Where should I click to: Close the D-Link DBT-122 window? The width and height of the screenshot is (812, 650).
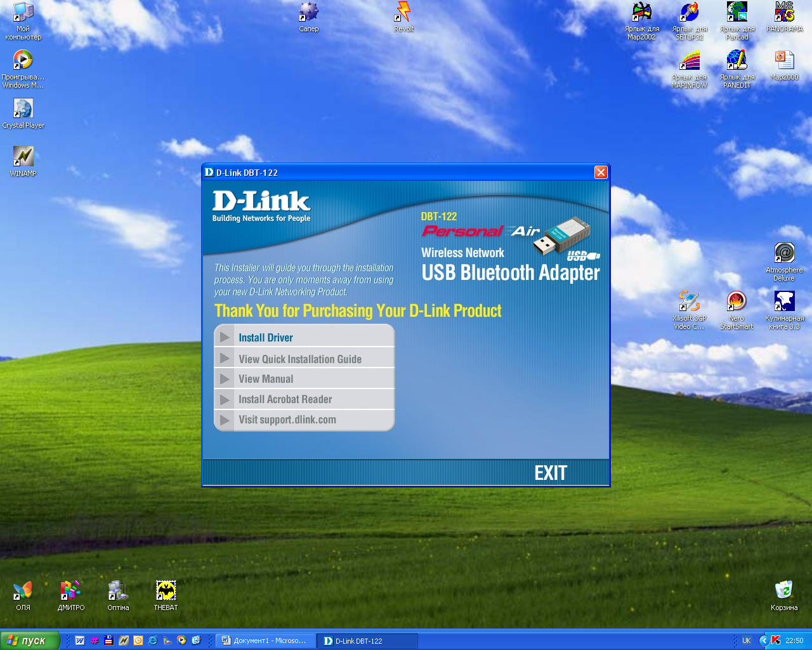click(x=601, y=172)
